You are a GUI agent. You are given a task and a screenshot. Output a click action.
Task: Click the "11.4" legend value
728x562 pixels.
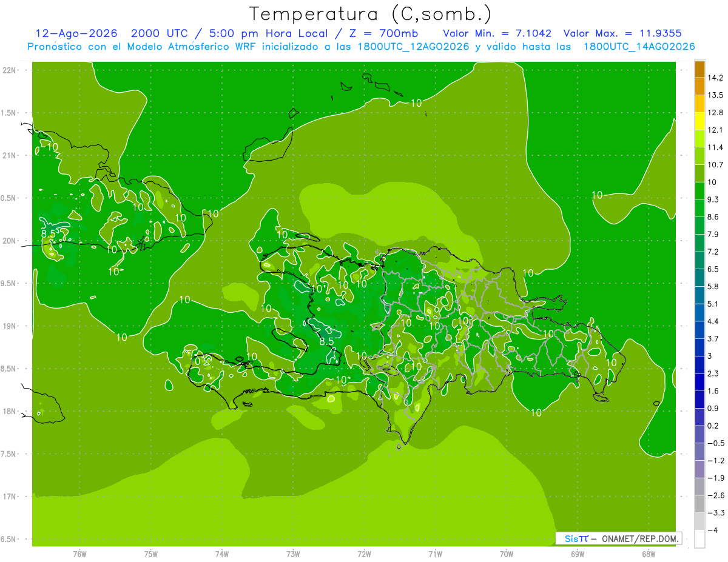coord(716,147)
